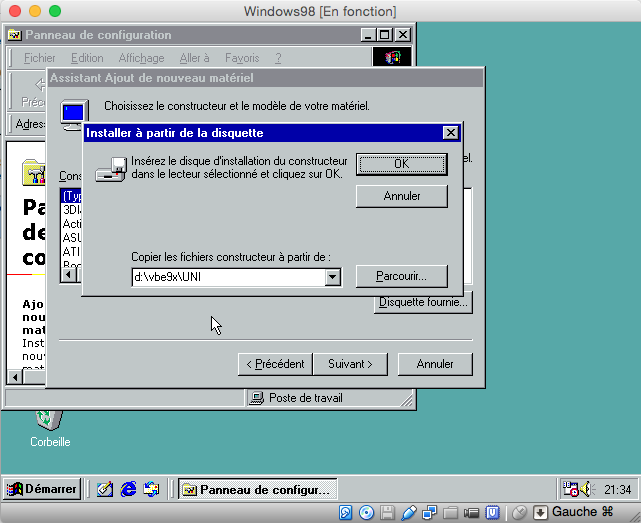
Task: Click the Control Panel title bar icon
Action: coord(15,35)
